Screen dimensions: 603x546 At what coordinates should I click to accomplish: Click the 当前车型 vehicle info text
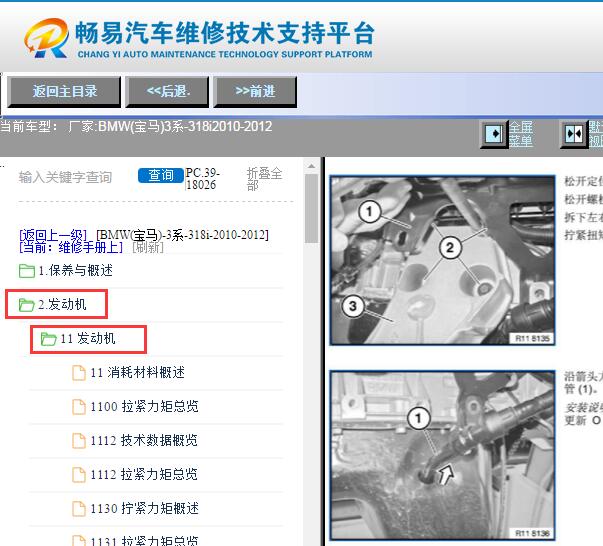click(x=136, y=127)
